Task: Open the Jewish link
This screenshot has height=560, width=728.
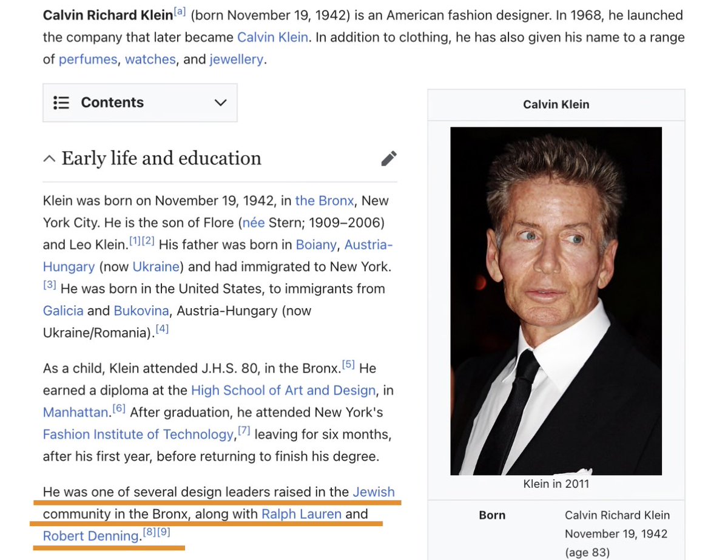Action: tap(374, 492)
